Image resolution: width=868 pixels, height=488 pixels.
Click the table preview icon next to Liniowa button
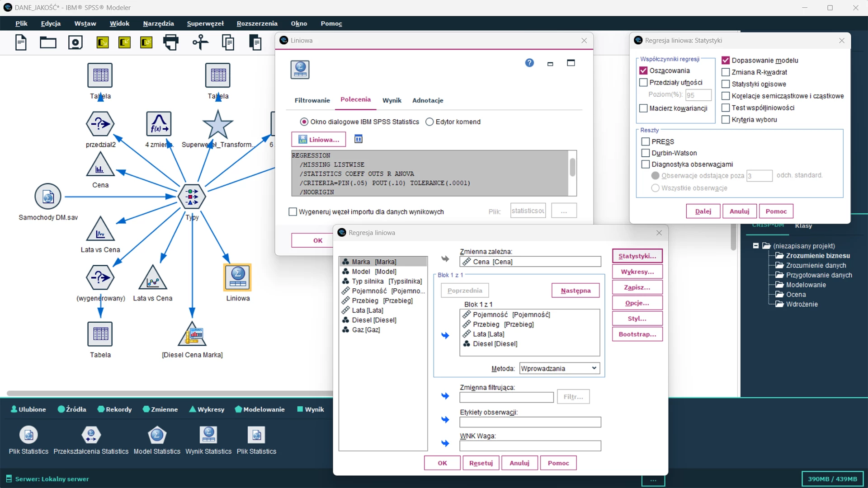[x=359, y=139]
